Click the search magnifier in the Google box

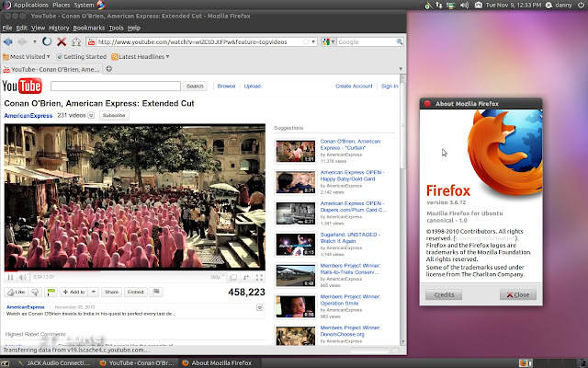coord(400,41)
